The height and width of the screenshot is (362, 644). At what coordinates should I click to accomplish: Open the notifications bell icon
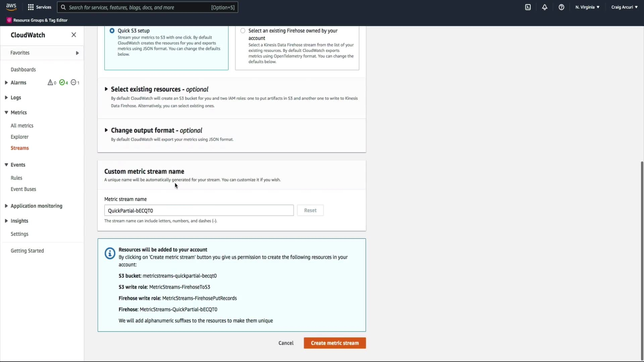tap(545, 7)
